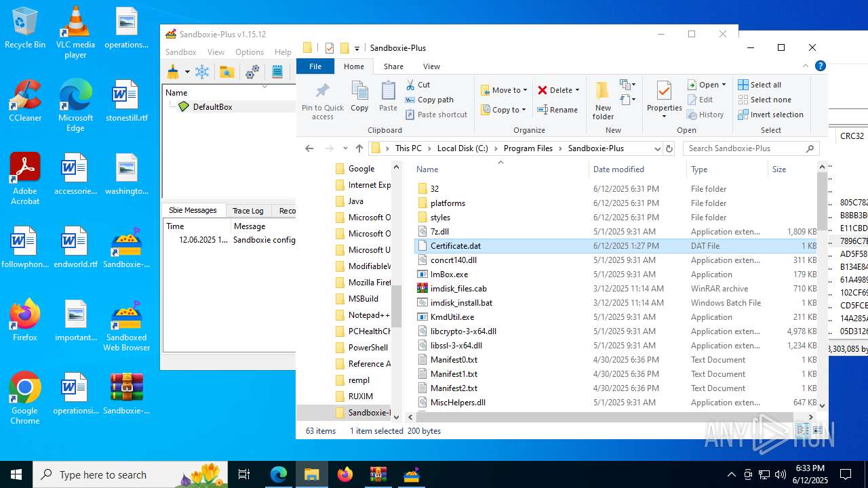Click Cut scissors in ribbon
The height and width of the screenshot is (488, 868).
(x=418, y=85)
